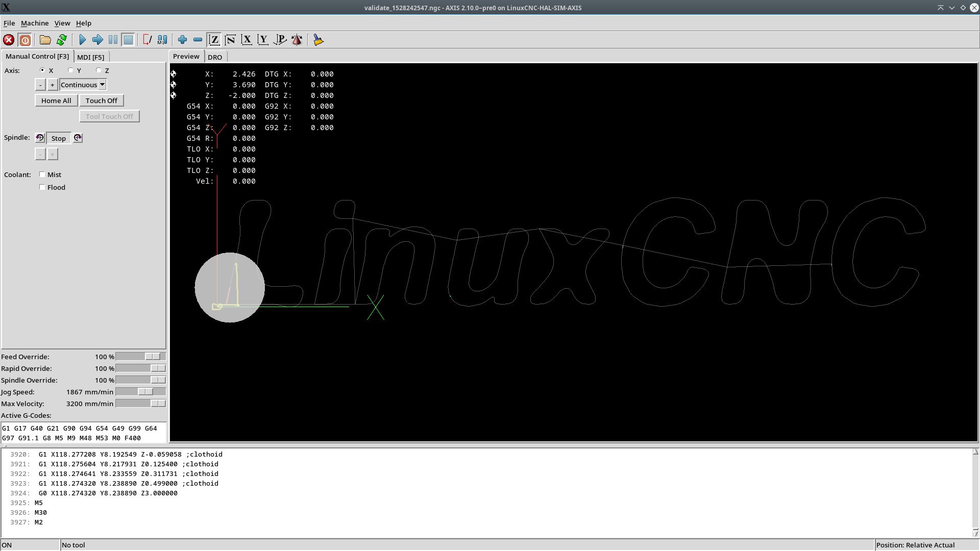Select perspective view P icon
The width and height of the screenshot is (980, 551).
point(280,40)
